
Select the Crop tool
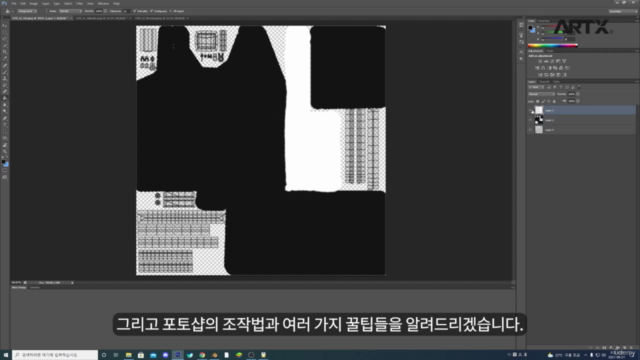tap(5, 52)
